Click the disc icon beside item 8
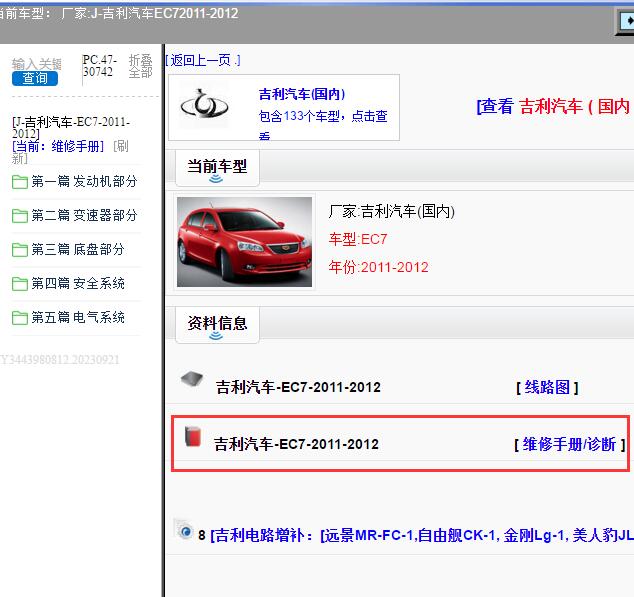634x597 pixels. [184, 530]
